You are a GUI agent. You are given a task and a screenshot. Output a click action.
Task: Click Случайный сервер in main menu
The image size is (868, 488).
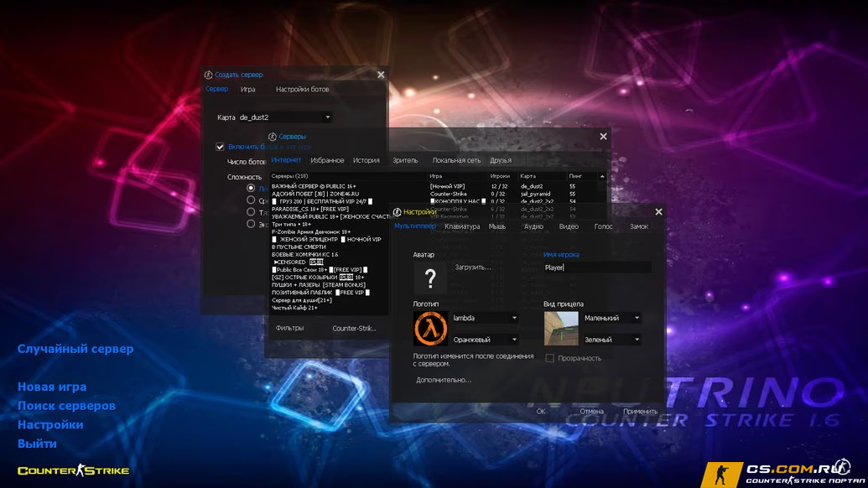75,349
